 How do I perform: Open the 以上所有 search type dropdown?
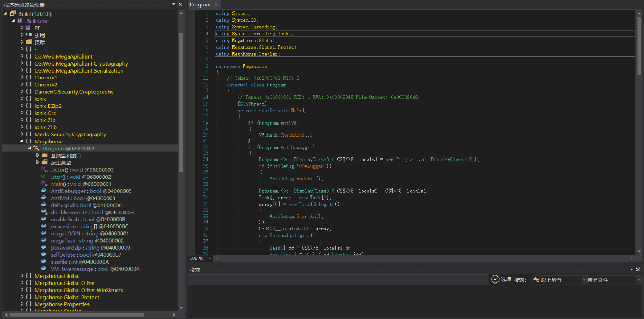click(557, 280)
